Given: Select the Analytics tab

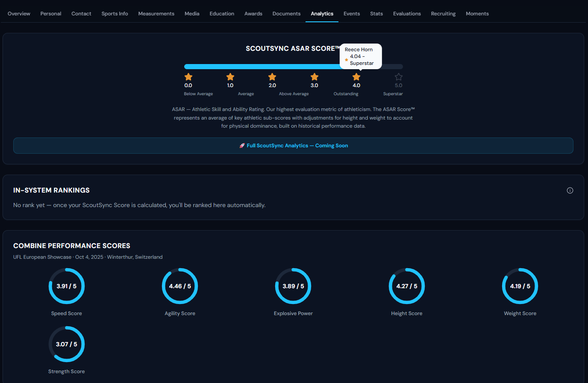Looking at the screenshot, I should point(322,14).
